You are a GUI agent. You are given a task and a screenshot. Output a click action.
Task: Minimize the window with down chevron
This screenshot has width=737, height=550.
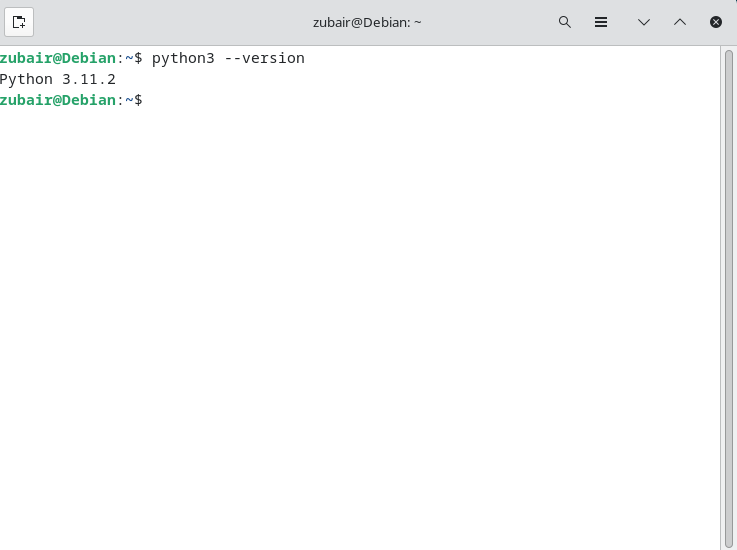644,22
